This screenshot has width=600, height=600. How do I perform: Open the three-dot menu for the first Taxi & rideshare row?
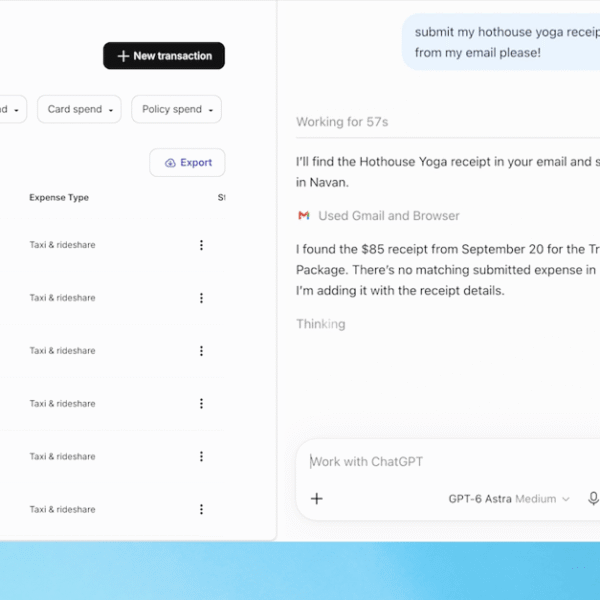(201, 245)
